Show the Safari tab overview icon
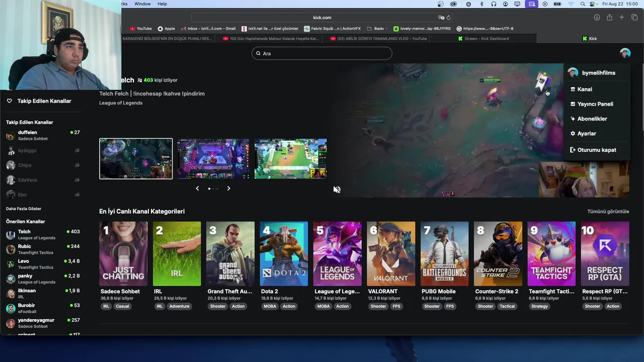 tap(634, 17)
